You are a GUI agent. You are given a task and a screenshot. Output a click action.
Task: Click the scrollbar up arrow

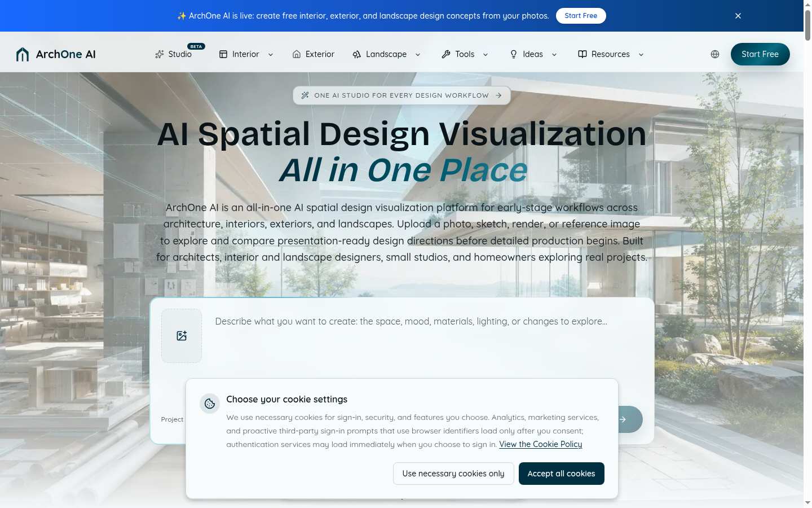click(807, 4)
